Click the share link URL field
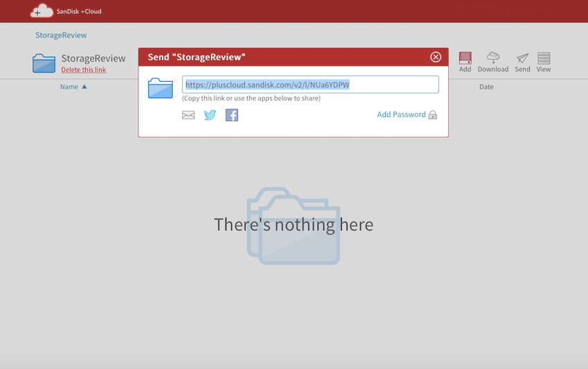Image resolution: width=588 pixels, height=369 pixels. 310,84
